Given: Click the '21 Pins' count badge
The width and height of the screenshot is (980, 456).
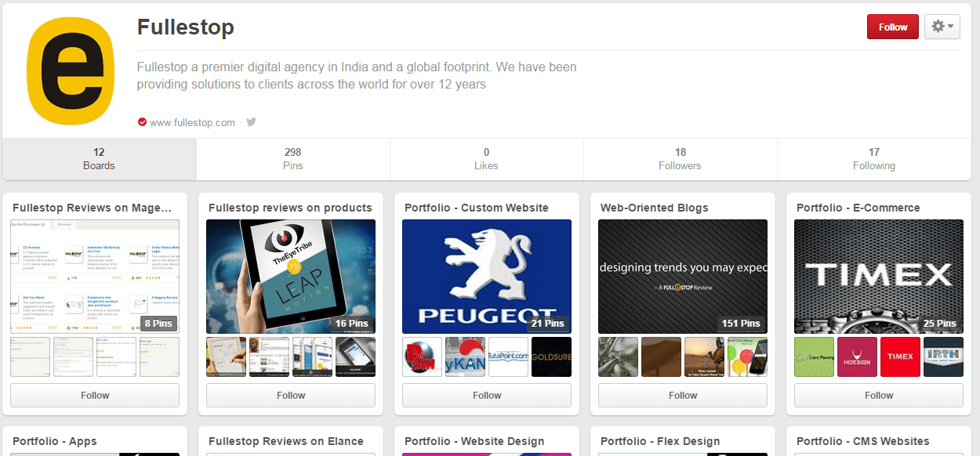Looking at the screenshot, I should tap(547, 323).
